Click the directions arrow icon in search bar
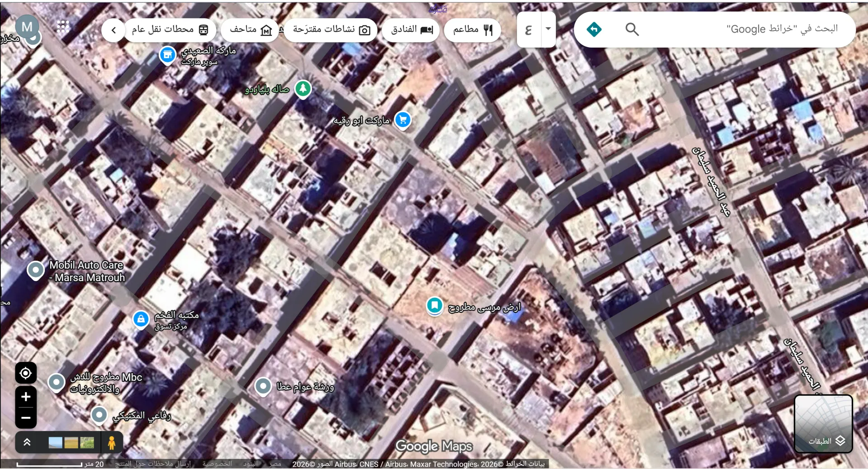 click(x=594, y=29)
